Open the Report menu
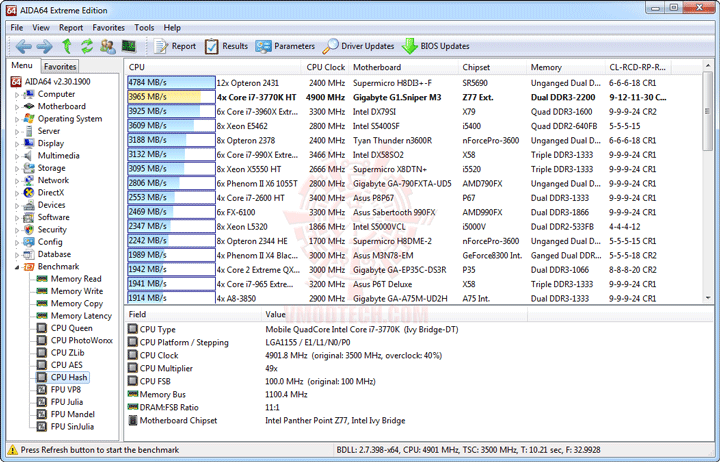Screen dimensions: 720x462 pos(71,28)
